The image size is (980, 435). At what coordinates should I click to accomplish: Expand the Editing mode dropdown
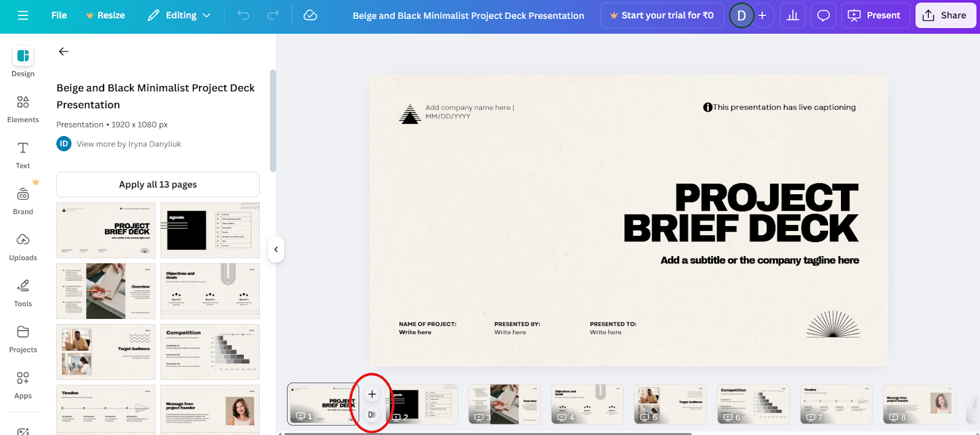(x=179, y=15)
